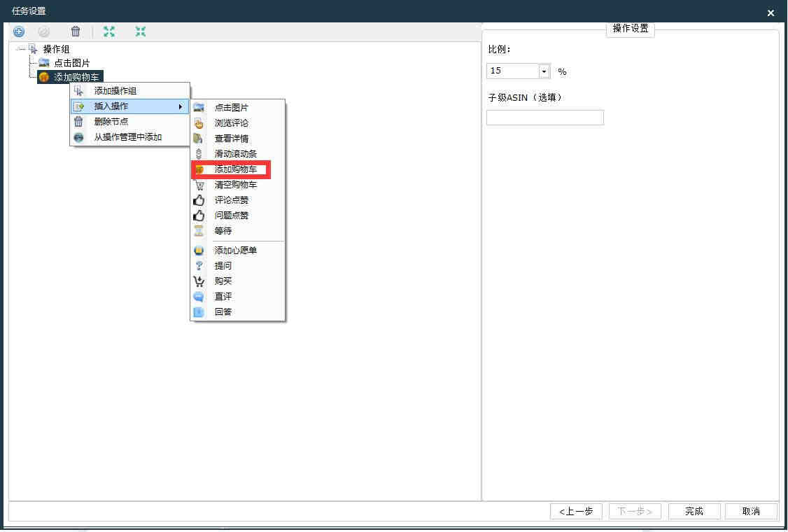This screenshot has width=788, height=532.
Task: Select 回答 from the submenu
Action: [x=238, y=311]
